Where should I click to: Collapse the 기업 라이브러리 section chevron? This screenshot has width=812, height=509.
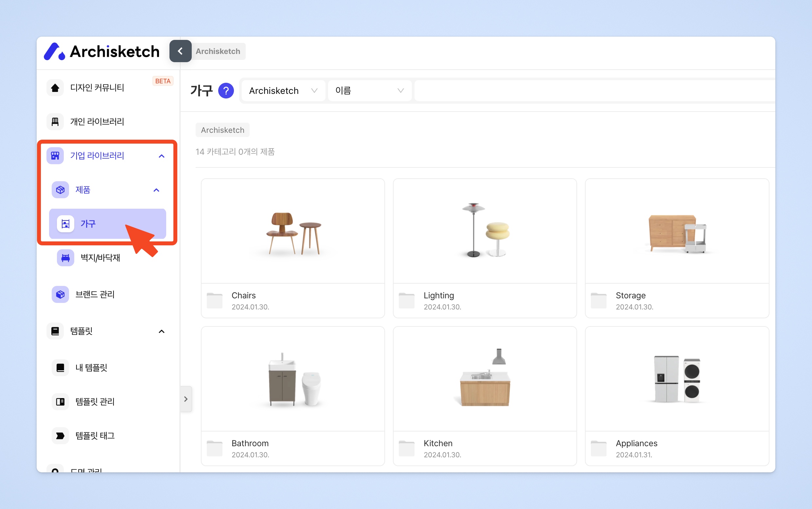pos(162,156)
